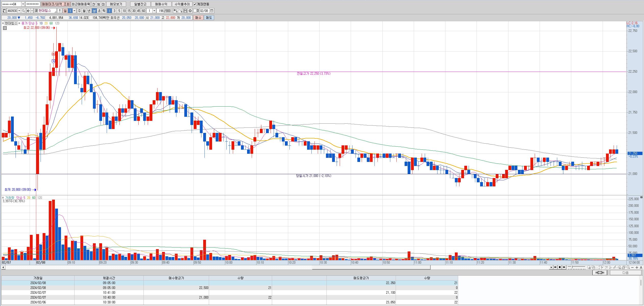Adjust the chart zoom slider handle
Screen dimensions: 644x306
tap(572, 267)
